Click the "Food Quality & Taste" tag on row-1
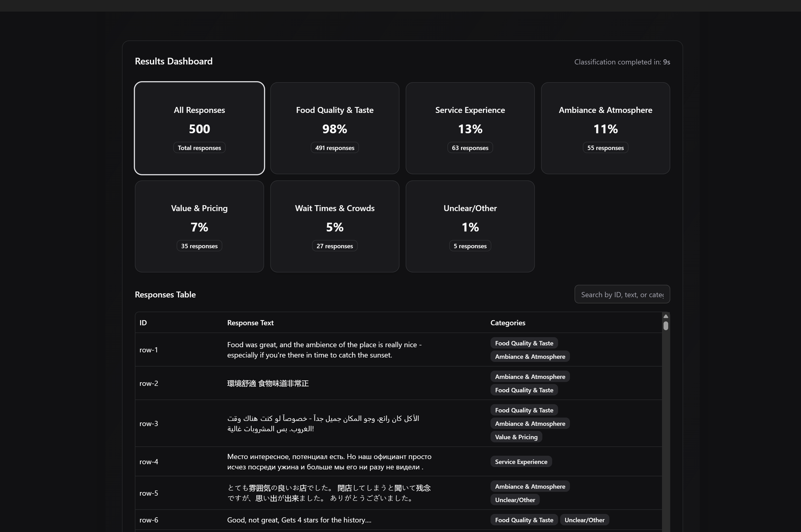The height and width of the screenshot is (532, 801). tap(523, 343)
